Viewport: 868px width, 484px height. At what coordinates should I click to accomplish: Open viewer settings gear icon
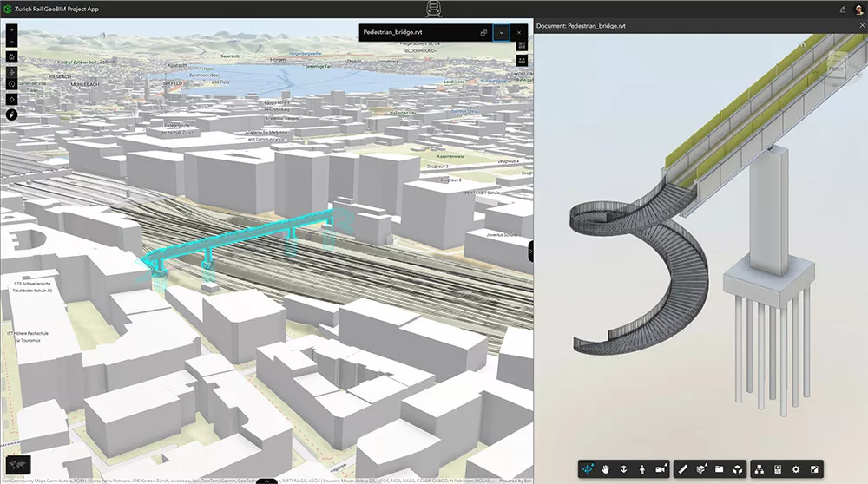pyautogui.click(x=795, y=469)
